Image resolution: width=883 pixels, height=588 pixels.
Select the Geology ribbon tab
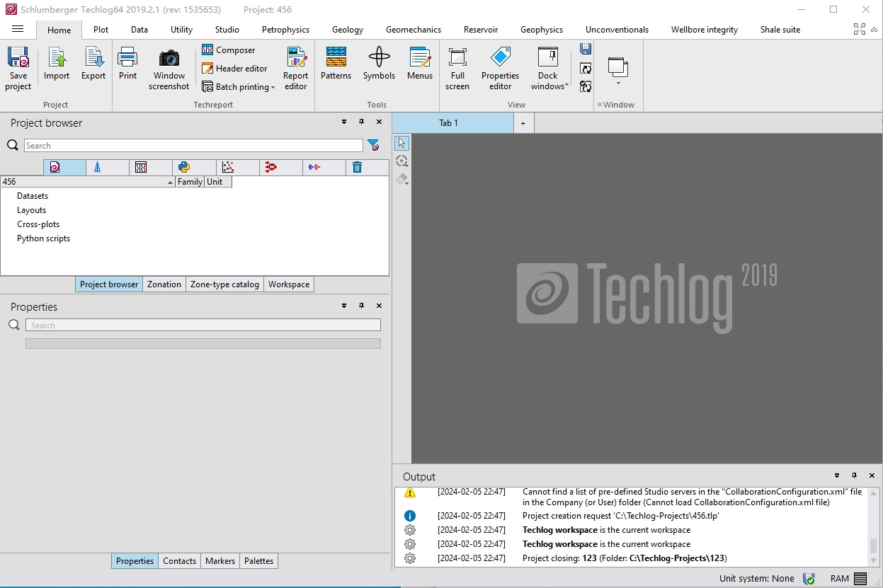(x=348, y=30)
